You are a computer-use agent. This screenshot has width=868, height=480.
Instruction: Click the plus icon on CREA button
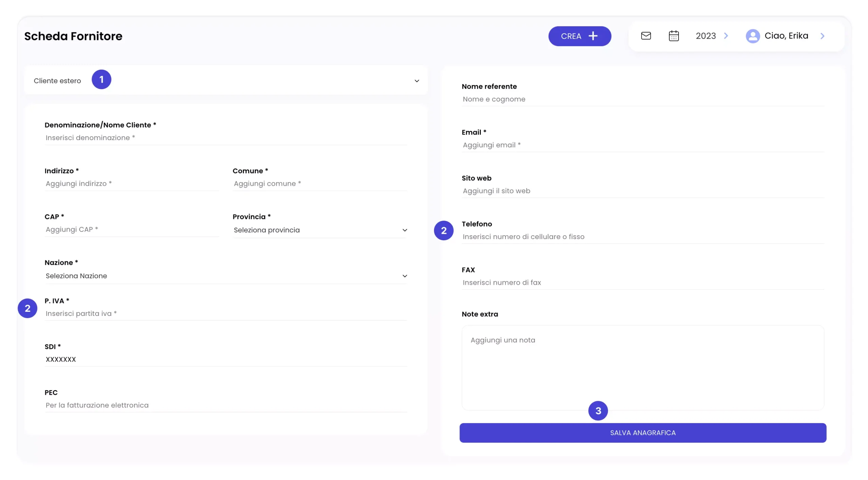pos(593,36)
